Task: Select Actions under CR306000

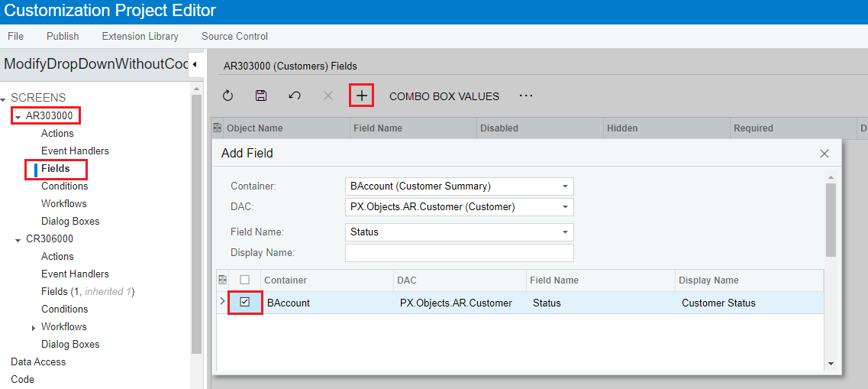Action: click(x=57, y=256)
